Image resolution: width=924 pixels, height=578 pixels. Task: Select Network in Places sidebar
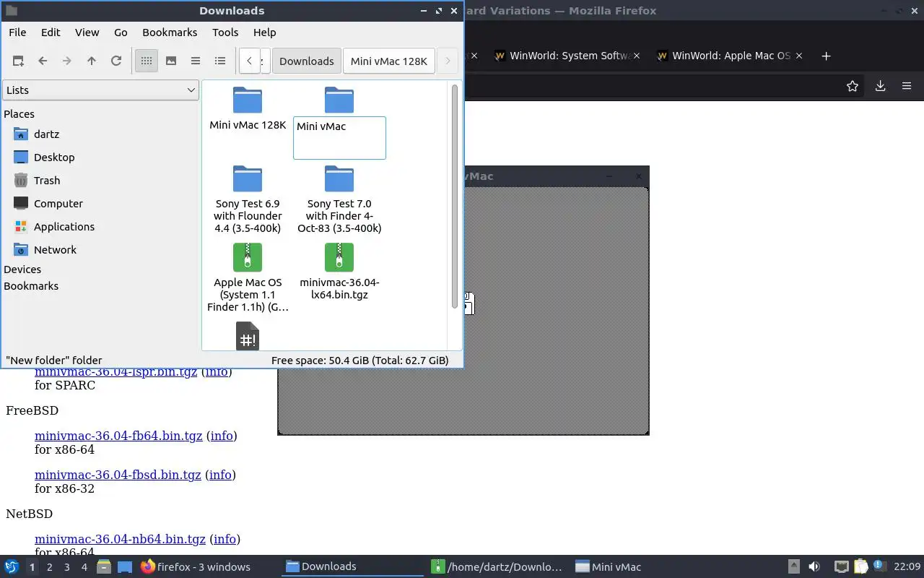coord(55,250)
